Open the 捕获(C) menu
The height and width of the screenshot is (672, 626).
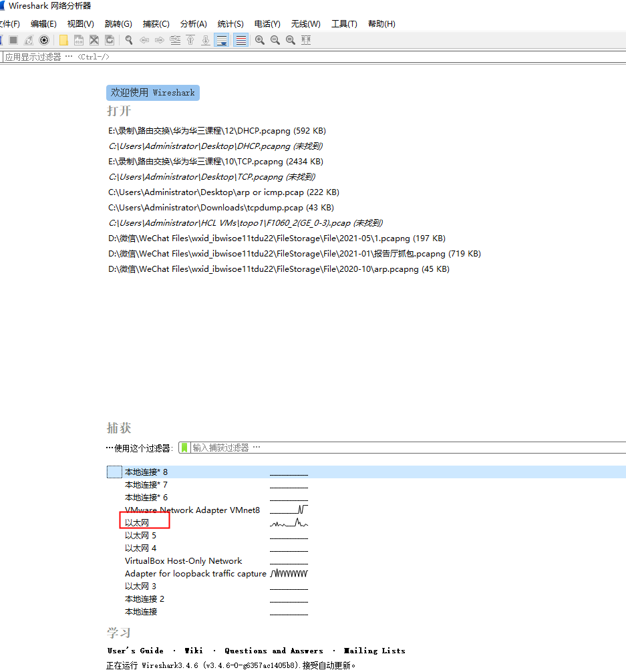pyautogui.click(x=156, y=24)
